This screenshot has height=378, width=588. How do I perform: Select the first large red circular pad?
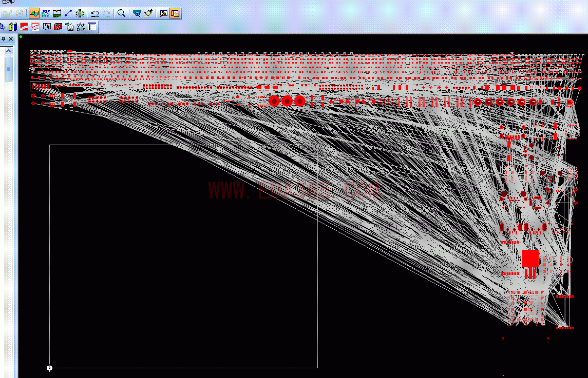pyautogui.click(x=275, y=101)
